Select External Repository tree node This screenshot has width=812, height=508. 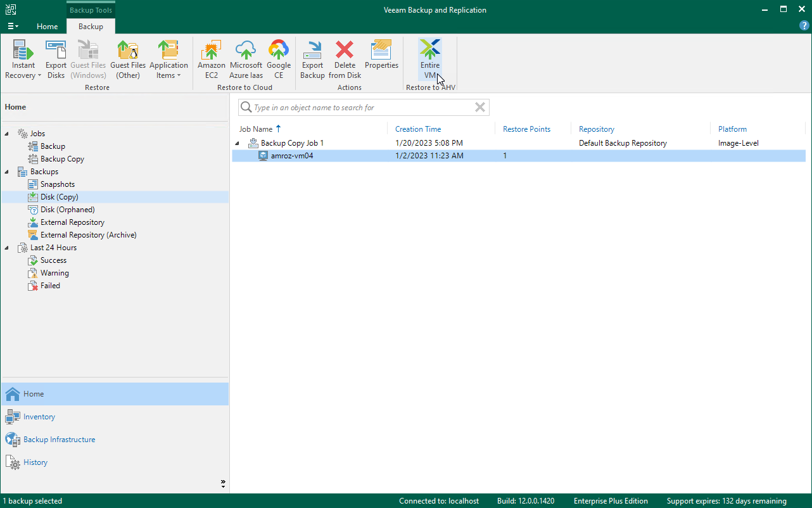point(72,222)
